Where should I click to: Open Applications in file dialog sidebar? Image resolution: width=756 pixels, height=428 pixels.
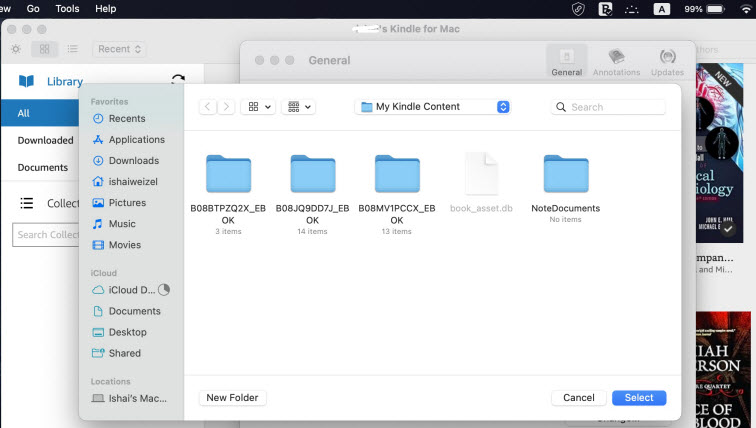[x=136, y=140]
